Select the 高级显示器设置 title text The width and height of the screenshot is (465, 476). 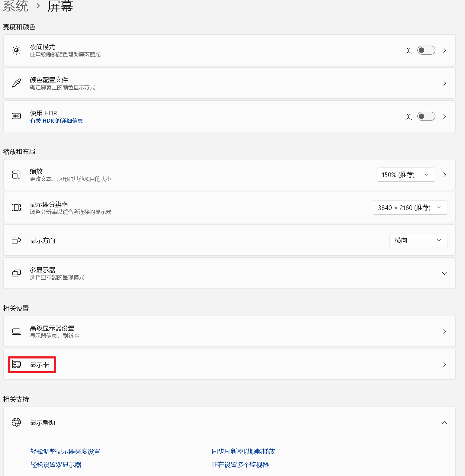[x=52, y=328]
